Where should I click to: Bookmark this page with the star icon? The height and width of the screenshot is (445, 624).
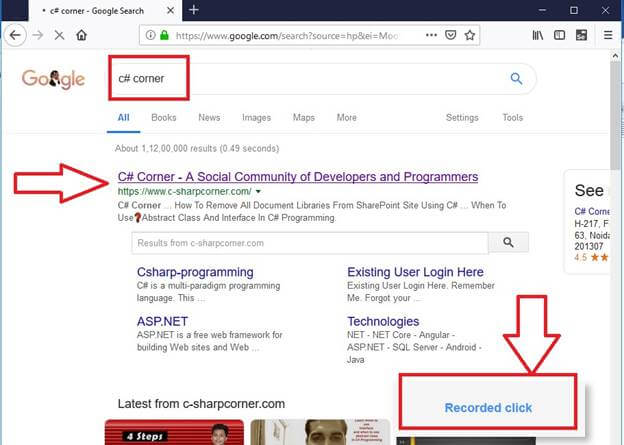point(470,35)
